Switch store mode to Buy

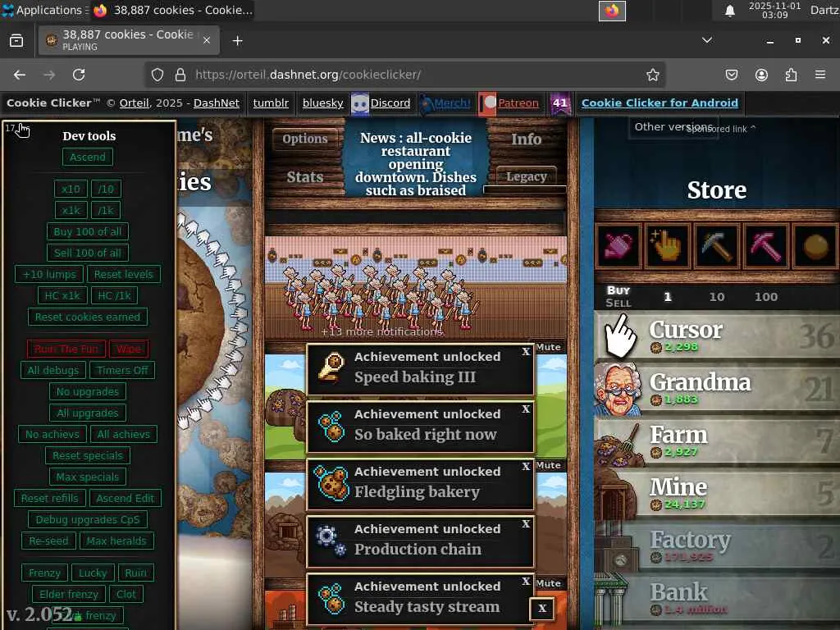click(x=619, y=290)
